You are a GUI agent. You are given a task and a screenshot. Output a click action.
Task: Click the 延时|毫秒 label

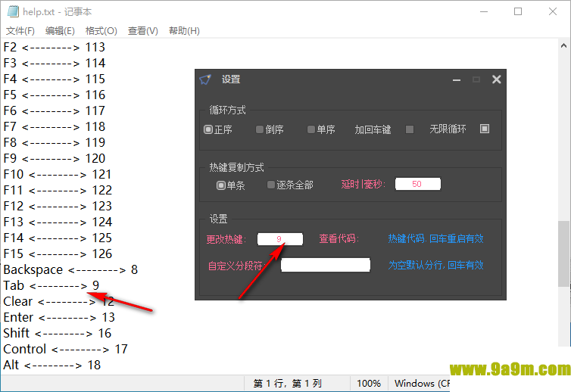point(363,184)
